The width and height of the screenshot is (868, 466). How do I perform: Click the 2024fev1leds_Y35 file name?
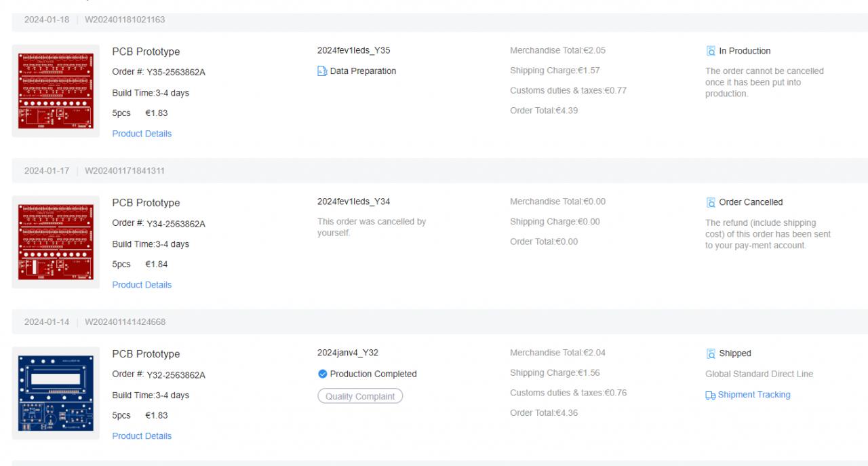(353, 50)
